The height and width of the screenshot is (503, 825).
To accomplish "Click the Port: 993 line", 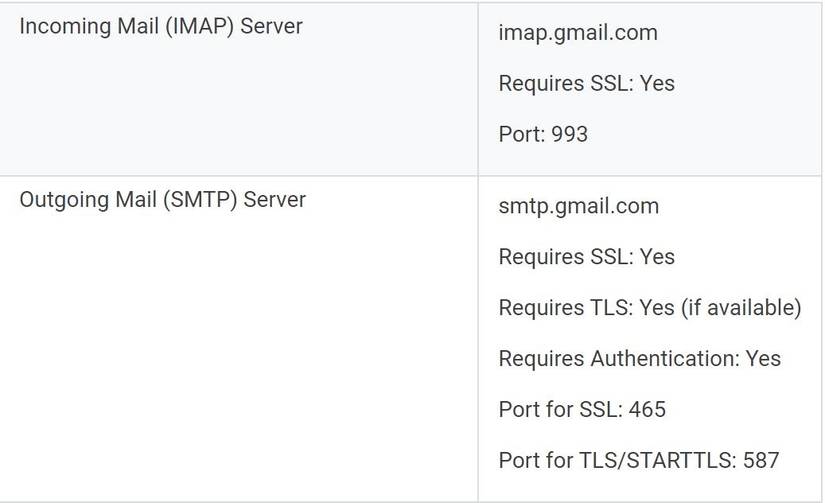I will [x=543, y=134].
